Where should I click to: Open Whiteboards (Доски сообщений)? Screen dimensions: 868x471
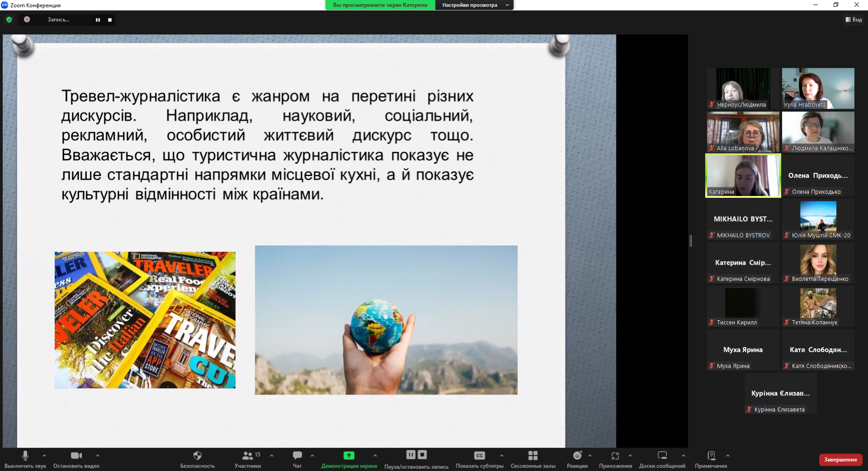tap(662, 456)
